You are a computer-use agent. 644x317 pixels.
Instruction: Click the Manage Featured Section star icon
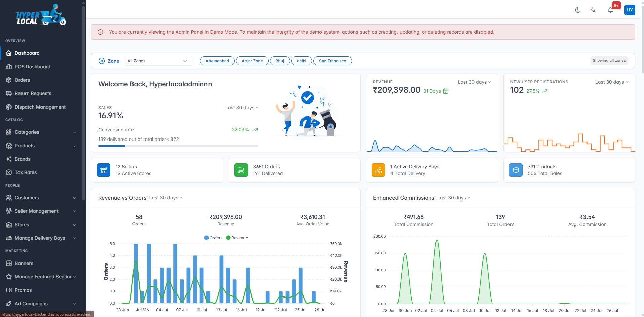(9, 277)
